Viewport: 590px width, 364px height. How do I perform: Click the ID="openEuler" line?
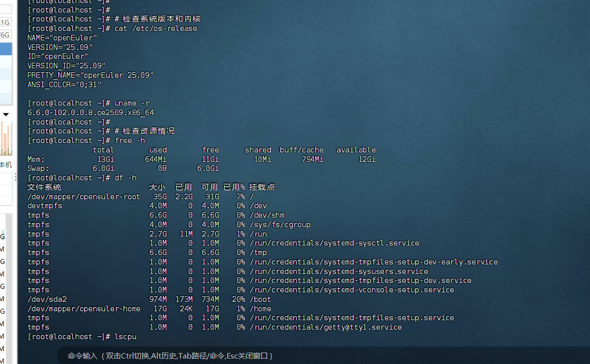(58, 56)
